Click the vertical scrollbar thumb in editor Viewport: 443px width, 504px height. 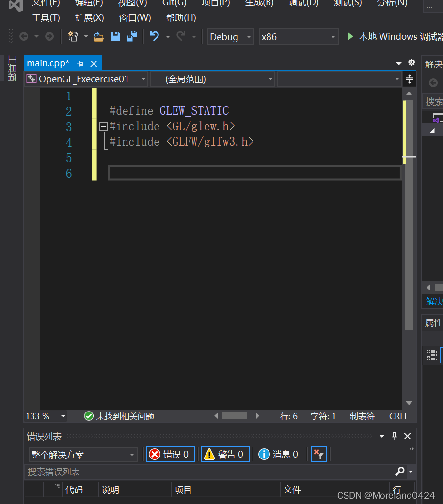click(409, 214)
